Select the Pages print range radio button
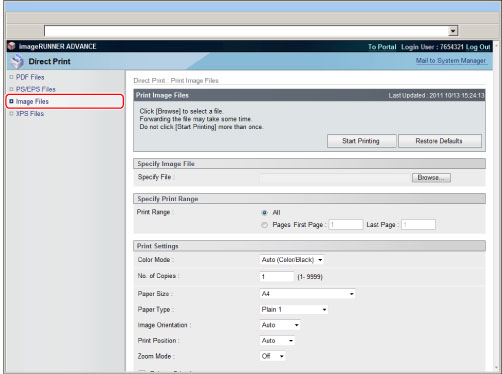 pos(265,225)
